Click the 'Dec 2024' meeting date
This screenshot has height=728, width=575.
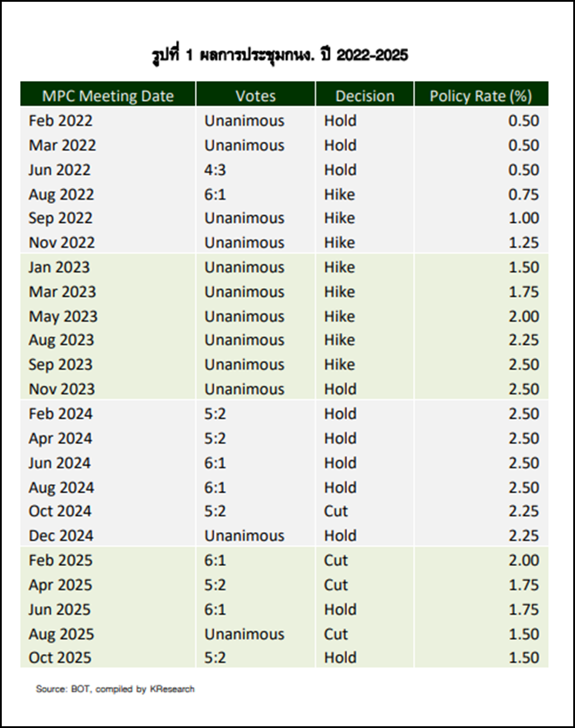[61, 536]
